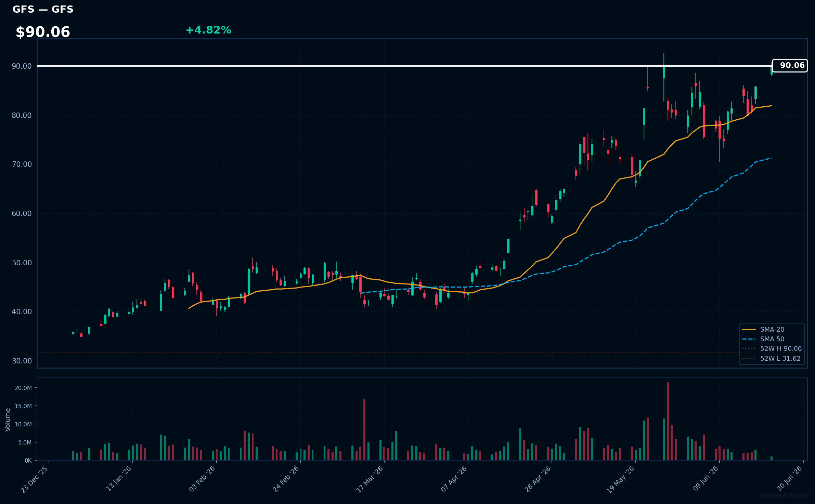The height and width of the screenshot is (504, 815).
Task: Click the blue dashed sample beside SMA 50
Action: click(749, 339)
